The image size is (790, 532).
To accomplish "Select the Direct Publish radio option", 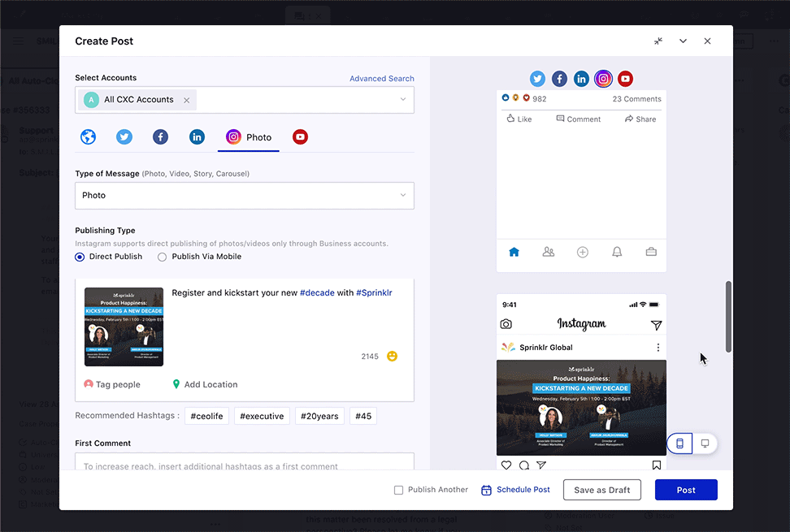I will pyautogui.click(x=80, y=257).
